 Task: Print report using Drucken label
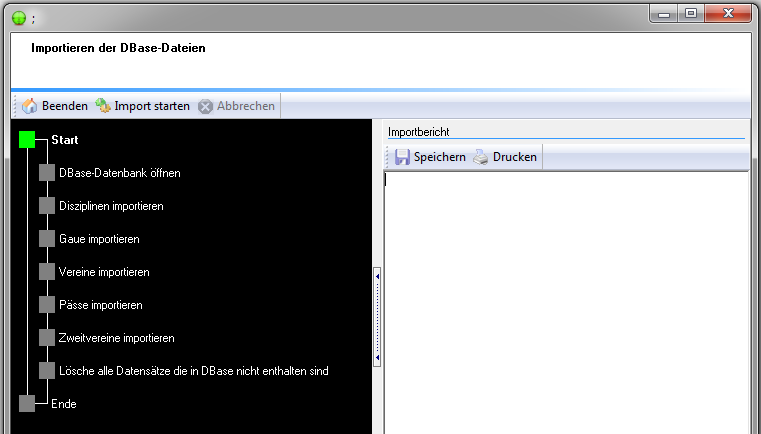[x=514, y=157]
